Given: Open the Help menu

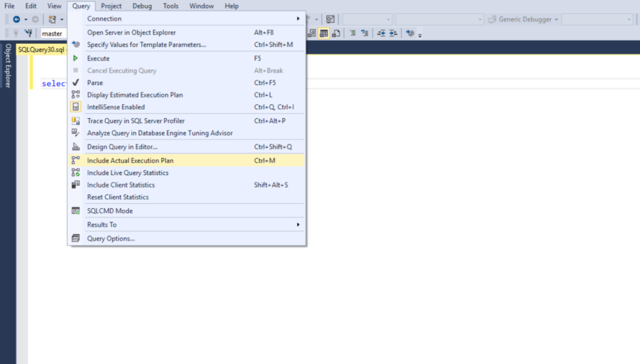Looking at the screenshot, I should coord(231,6).
